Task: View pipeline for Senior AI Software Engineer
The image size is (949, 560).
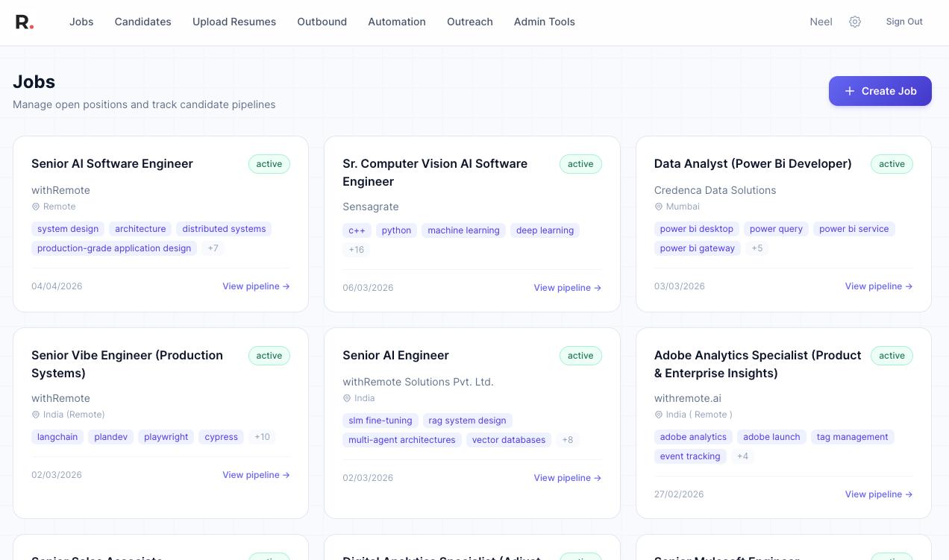Action: [256, 286]
